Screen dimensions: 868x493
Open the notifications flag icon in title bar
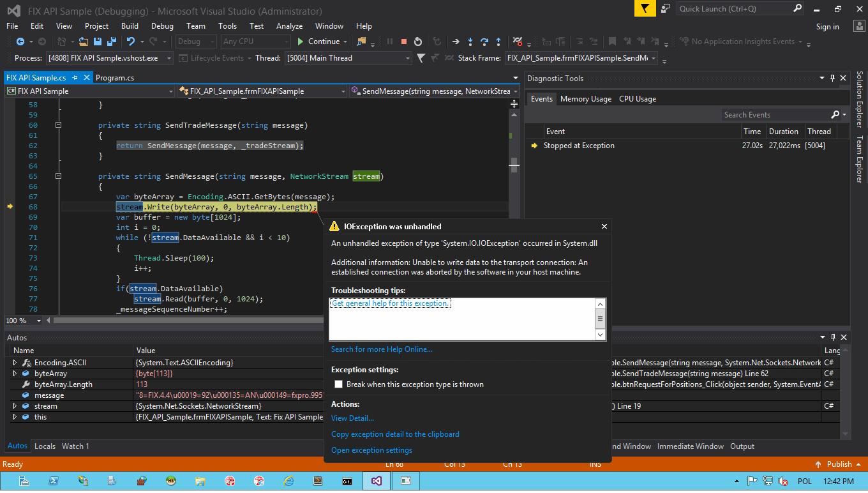645,9
